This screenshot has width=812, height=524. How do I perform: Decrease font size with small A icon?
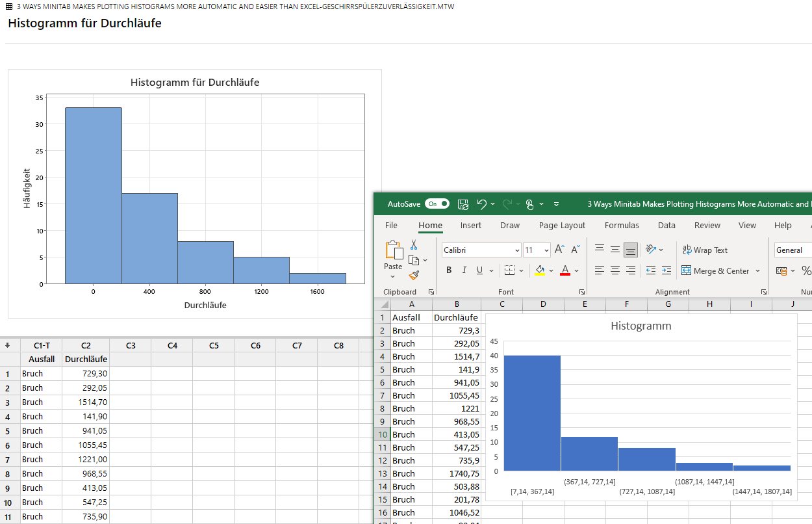(575, 250)
